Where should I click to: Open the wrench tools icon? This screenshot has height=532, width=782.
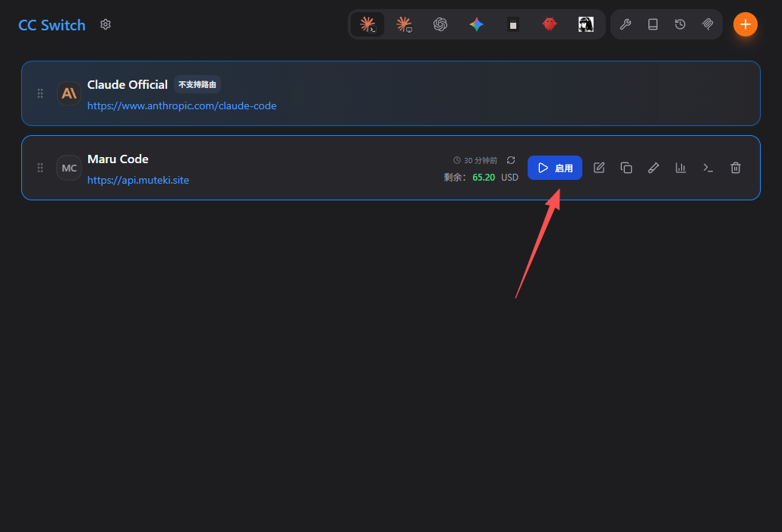626,24
